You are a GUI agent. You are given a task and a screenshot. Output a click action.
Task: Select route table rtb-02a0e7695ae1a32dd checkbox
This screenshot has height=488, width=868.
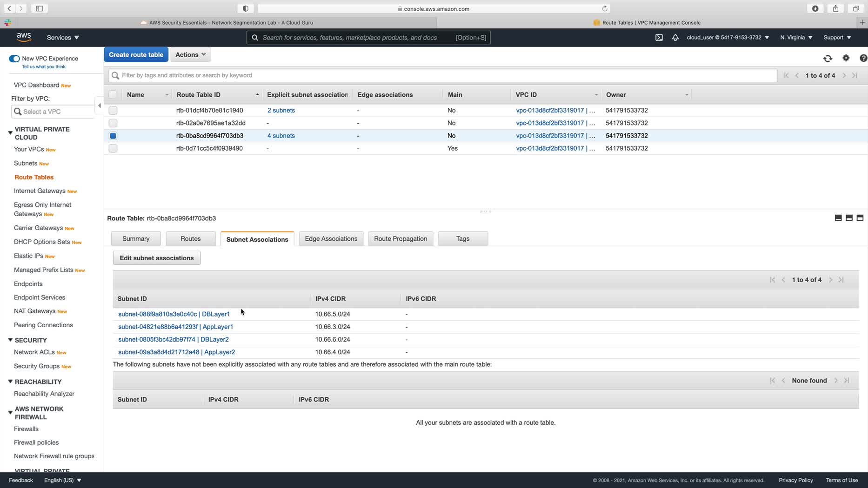pos(113,123)
